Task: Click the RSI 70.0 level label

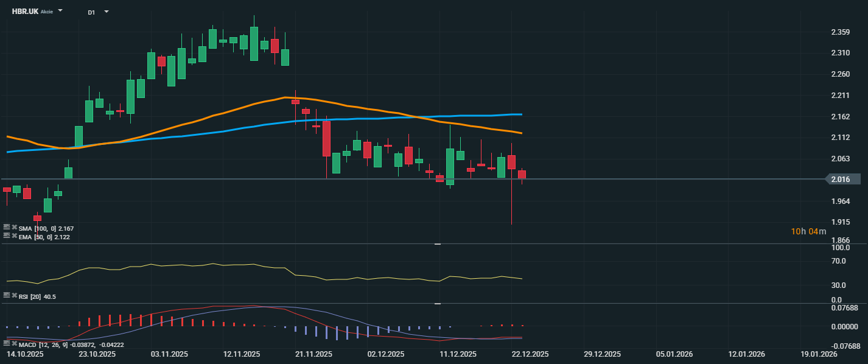Action: tap(839, 261)
